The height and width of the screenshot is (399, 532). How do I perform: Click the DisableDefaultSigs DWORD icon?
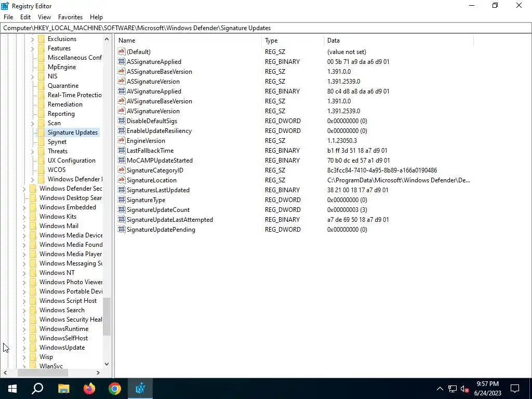[x=122, y=121]
